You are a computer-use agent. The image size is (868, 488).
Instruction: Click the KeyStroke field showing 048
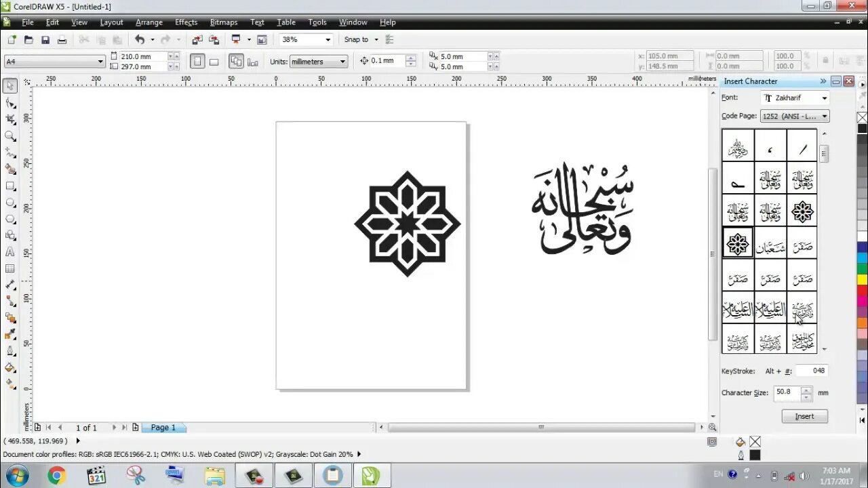pyautogui.click(x=811, y=371)
